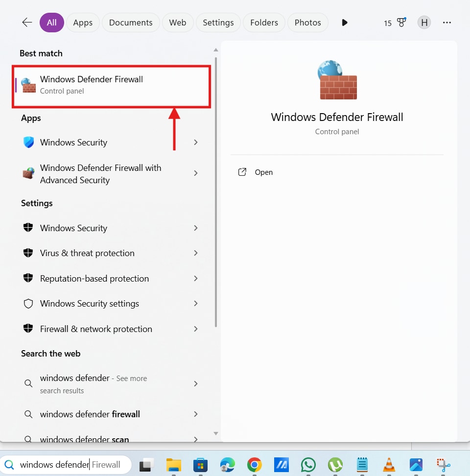Image resolution: width=470 pixels, height=476 pixels.
Task: Switch to the Settings search tab
Action: 218,23
